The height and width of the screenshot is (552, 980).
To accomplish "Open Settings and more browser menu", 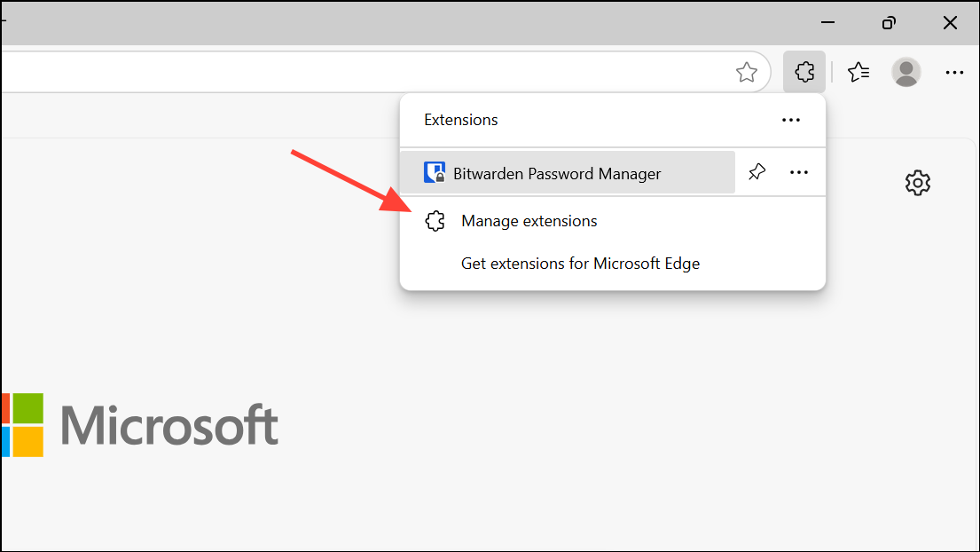I will tap(954, 73).
